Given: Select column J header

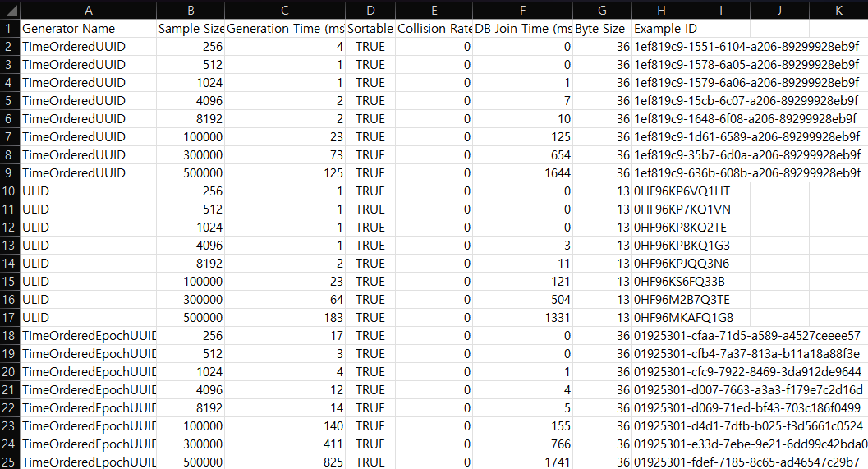Looking at the screenshot, I should (779, 10).
